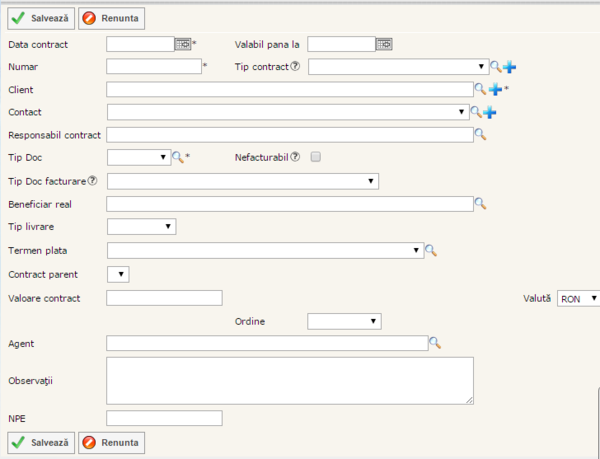Expand the Termen plata dropdown
The height and width of the screenshot is (459, 600).
(265, 251)
